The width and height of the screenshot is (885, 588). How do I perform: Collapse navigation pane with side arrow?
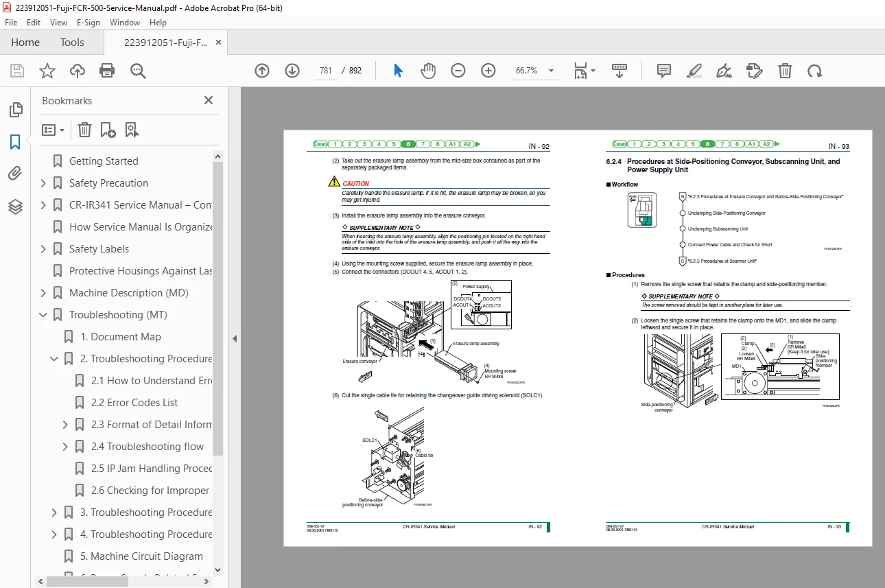[x=235, y=338]
